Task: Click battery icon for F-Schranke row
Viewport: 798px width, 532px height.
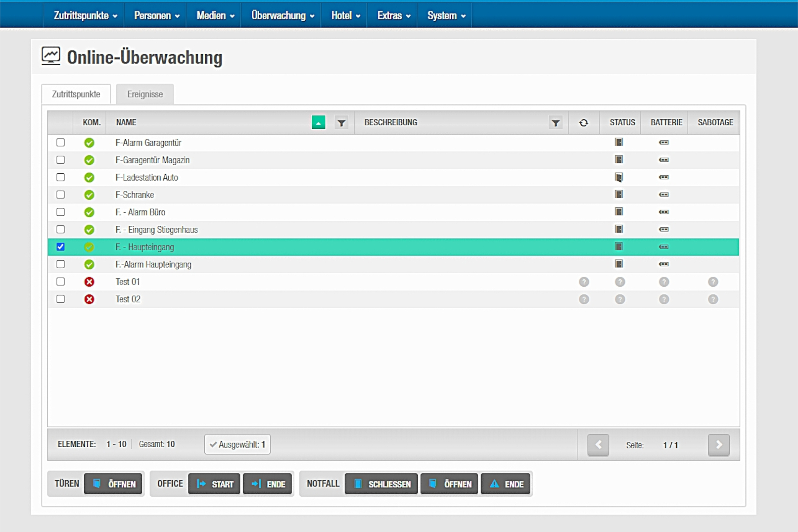Action: point(663,195)
